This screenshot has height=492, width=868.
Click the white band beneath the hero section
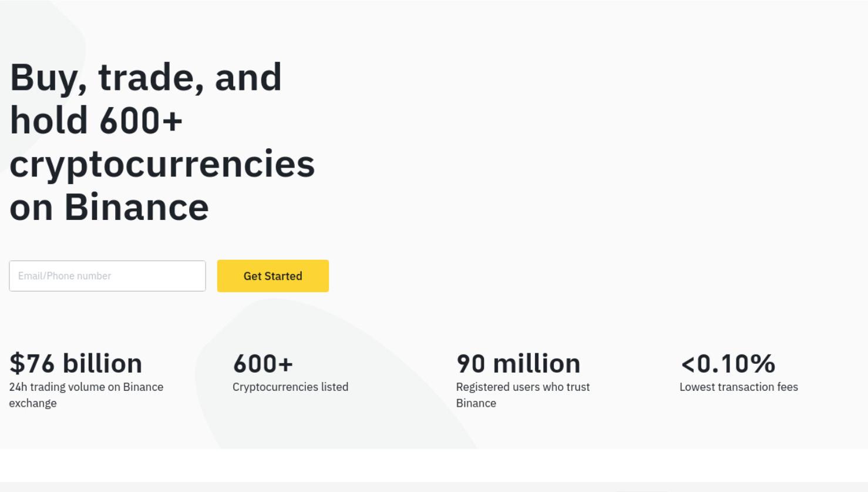(434, 466)
